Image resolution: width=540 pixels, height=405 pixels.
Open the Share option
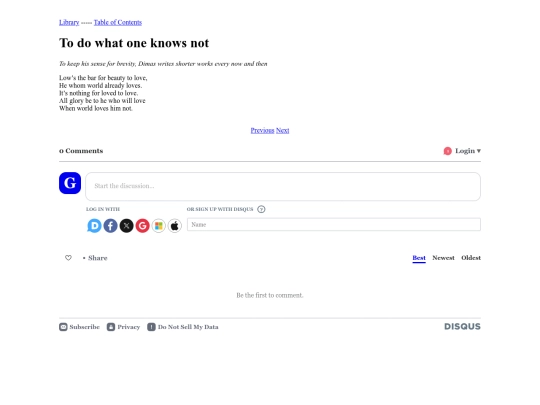pos(97,258)
